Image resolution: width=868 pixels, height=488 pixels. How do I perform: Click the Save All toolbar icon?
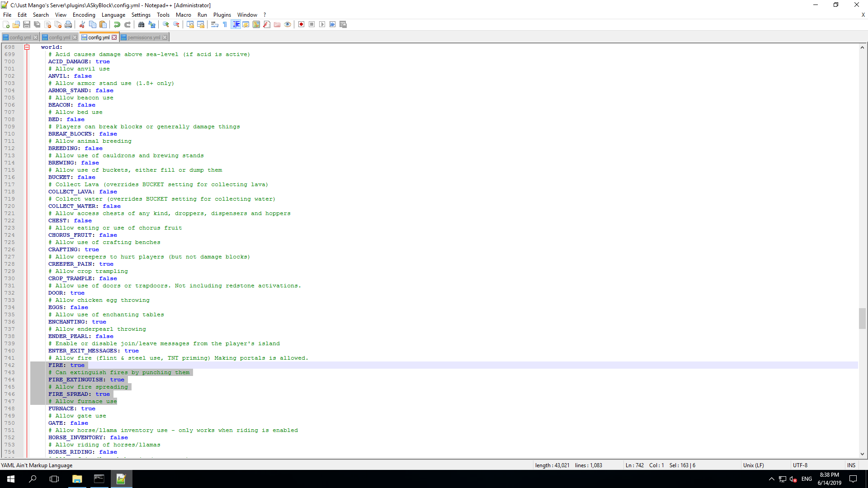click(38, 25)
